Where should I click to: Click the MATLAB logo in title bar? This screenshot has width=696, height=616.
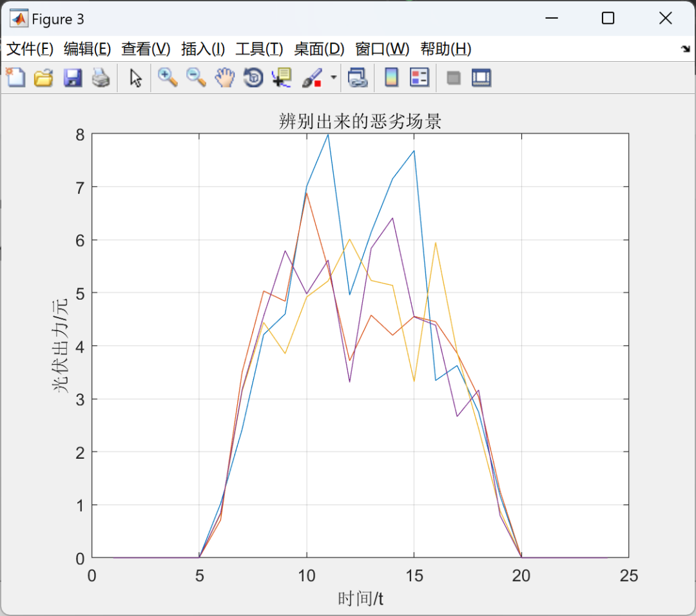click(x=19, y=19)
